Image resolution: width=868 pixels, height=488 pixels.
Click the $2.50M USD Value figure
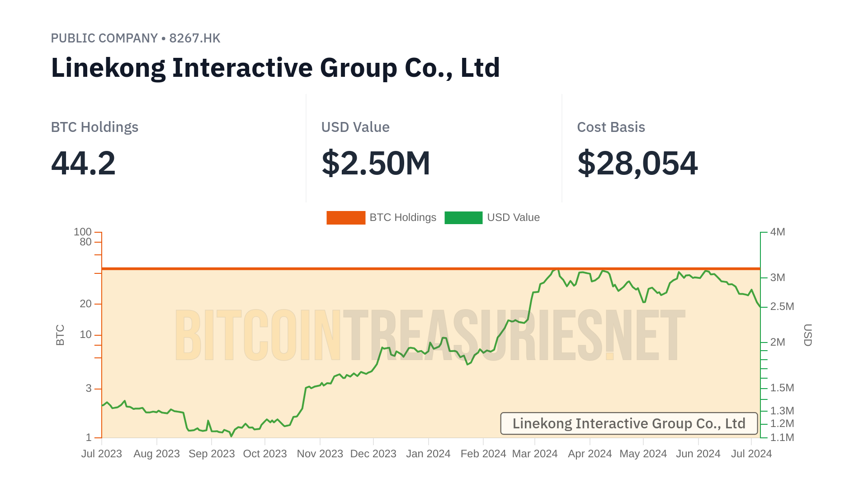[375, 163]
